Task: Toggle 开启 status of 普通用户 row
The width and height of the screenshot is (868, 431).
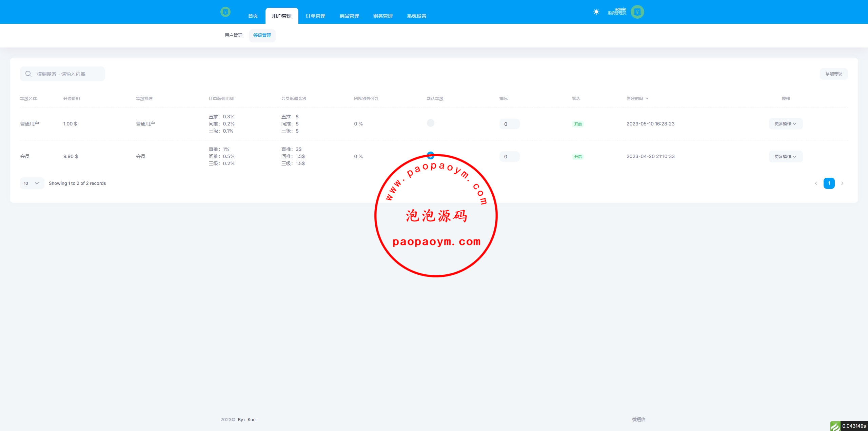Action: [x=578, y=124]
